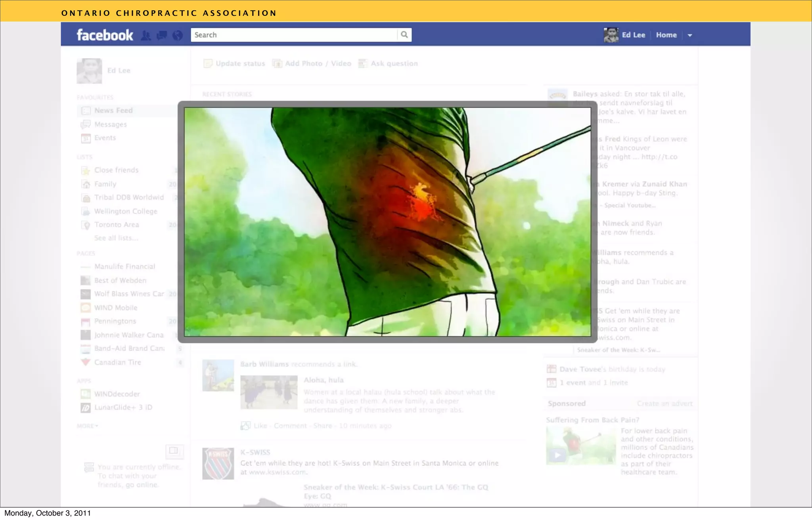Screen dimensions: 812x520
Task: Choose Add Photo / Video
Action: [x=318, y=63]
